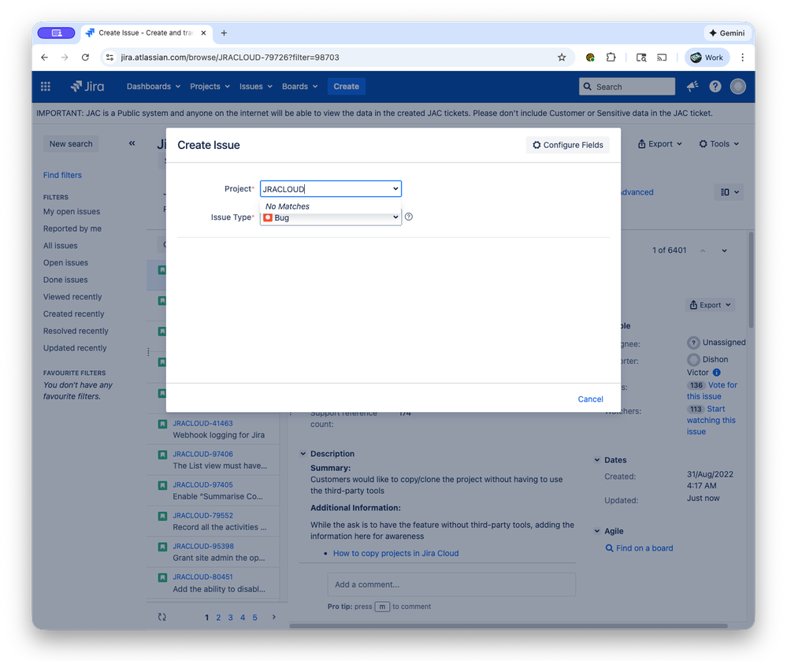Go to page 3 of results
Image resolution: width=787 pixels, height=672 pixels.
point(230,618)
